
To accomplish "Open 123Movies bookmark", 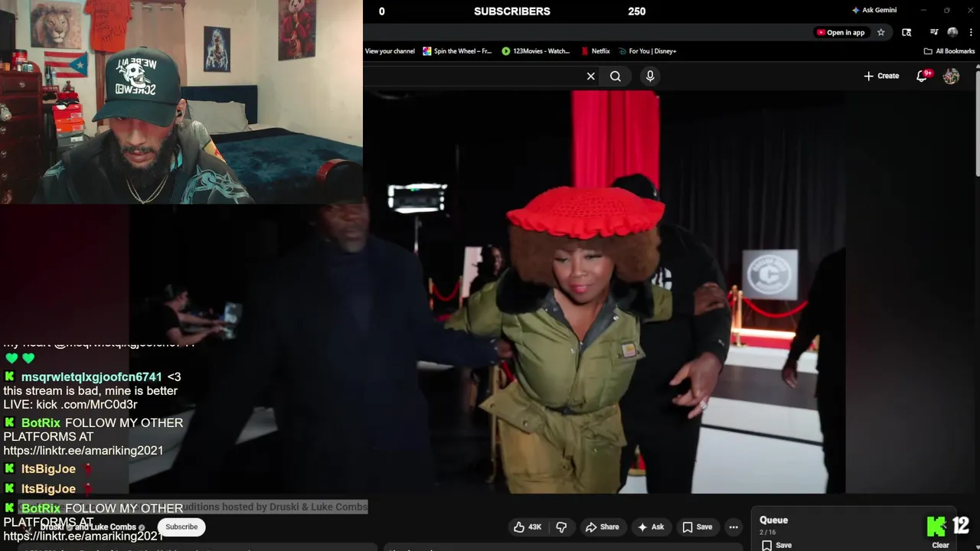I will coord(536,51).
